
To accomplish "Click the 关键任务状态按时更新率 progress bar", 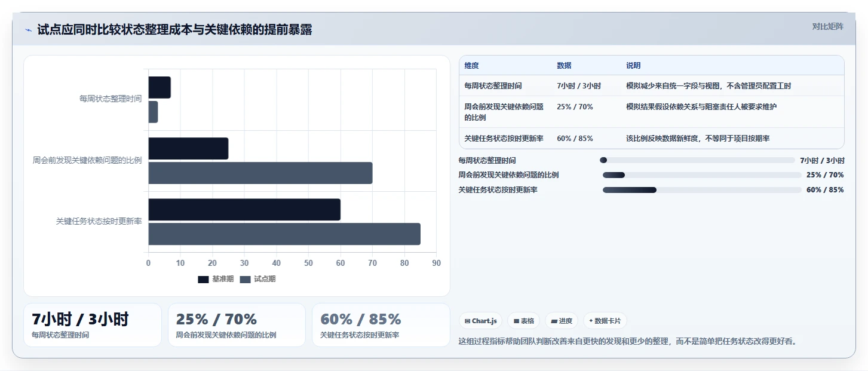I will (x=702, y=190).
